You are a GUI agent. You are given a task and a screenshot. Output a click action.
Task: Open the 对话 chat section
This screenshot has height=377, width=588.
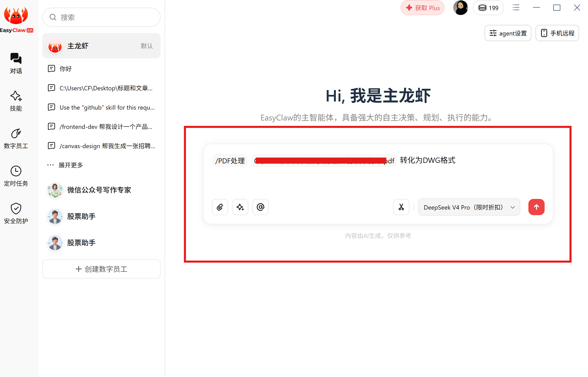click(16, 63)
